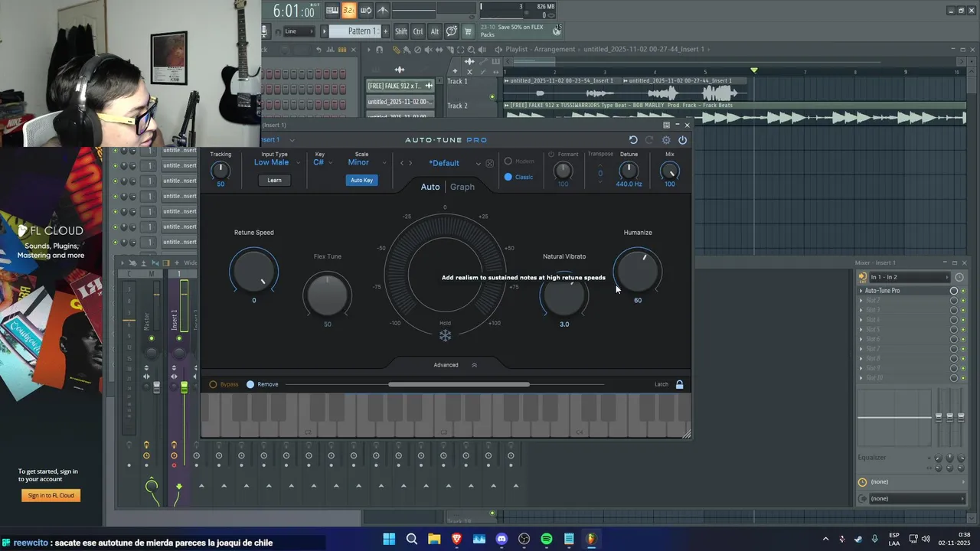
Task: Click the Retune Speed knob
Action: tap(254, 270)
